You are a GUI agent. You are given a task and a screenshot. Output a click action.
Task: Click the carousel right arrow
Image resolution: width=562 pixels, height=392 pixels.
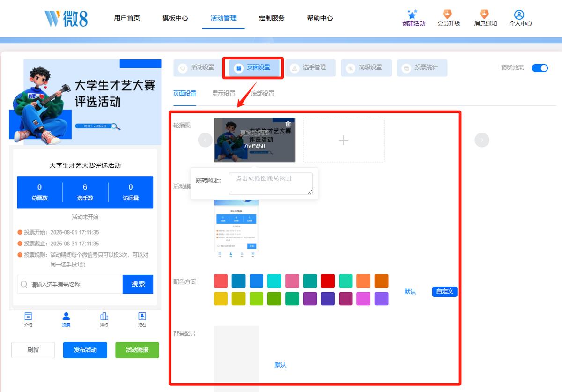click(482, 140)
